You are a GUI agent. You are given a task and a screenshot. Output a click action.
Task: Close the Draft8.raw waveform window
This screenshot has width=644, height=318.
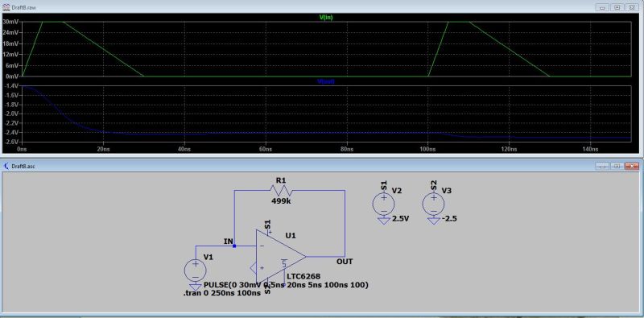(x=632, y=7)
